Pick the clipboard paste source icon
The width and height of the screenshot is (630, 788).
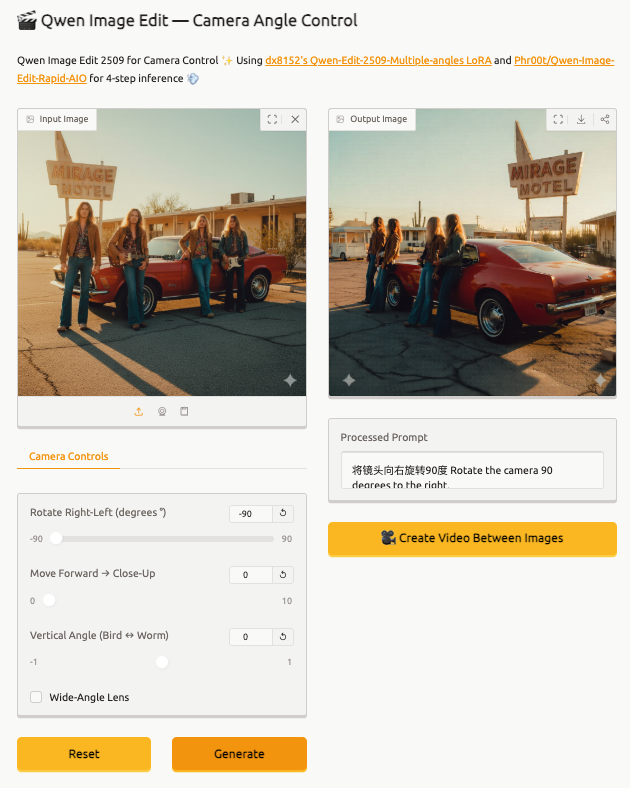coord(184,411)
